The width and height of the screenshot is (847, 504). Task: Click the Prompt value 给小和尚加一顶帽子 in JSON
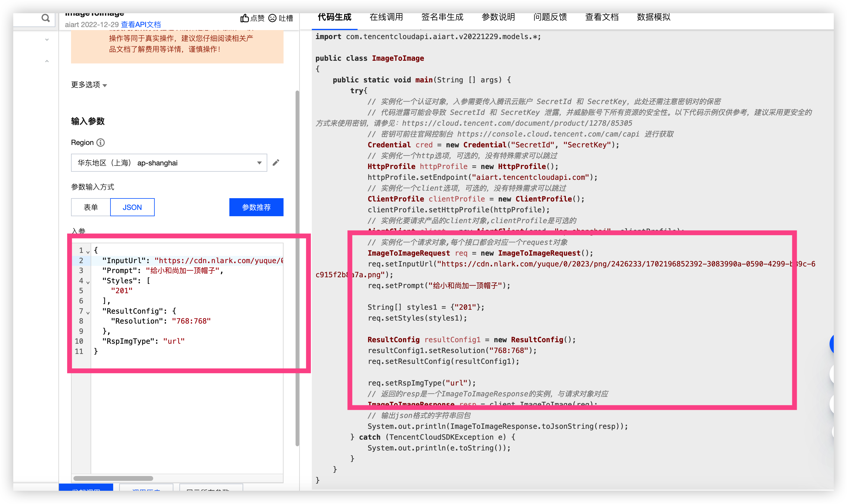pos(182,271)
